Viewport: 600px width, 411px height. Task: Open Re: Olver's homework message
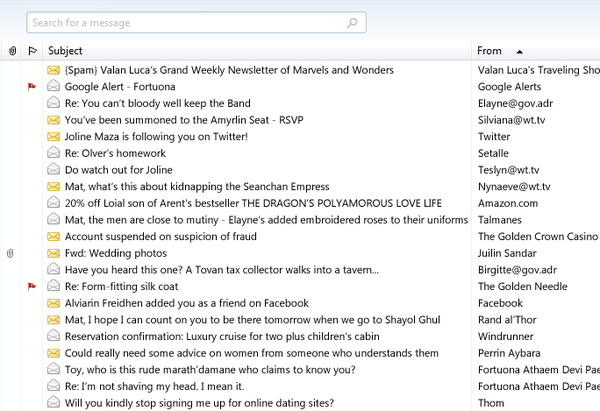tap(115, 153)
